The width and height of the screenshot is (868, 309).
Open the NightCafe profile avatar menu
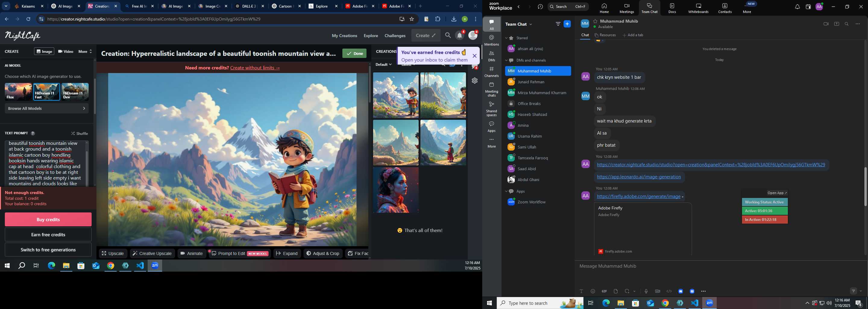[473, 35]
